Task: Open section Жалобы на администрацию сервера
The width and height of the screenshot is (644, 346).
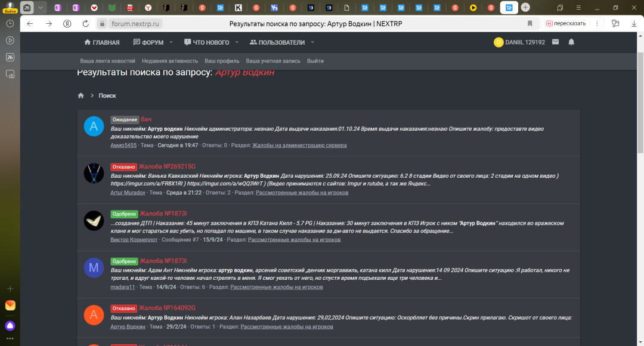Action: tap(299, 145)
